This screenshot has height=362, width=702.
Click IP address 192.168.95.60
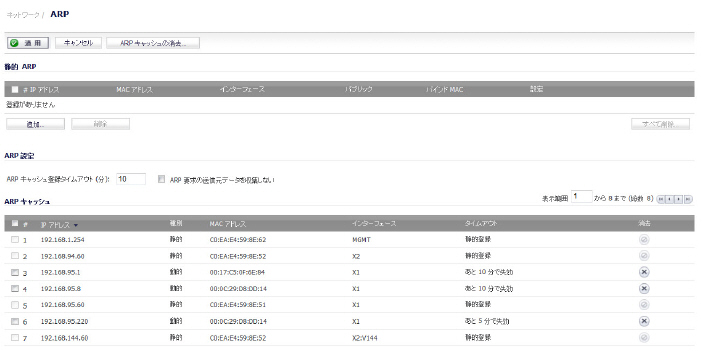63,305
